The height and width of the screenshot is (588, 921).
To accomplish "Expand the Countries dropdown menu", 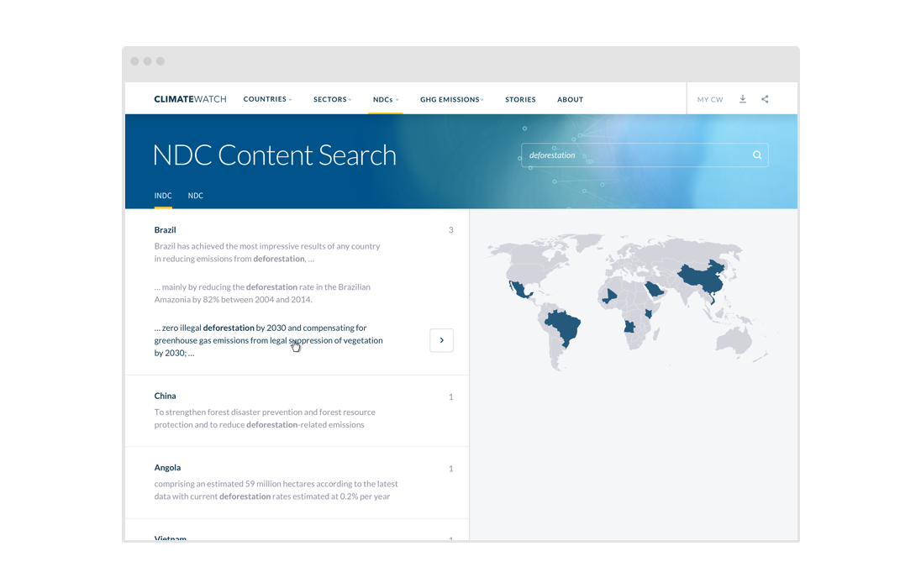I will click(267, 99).
